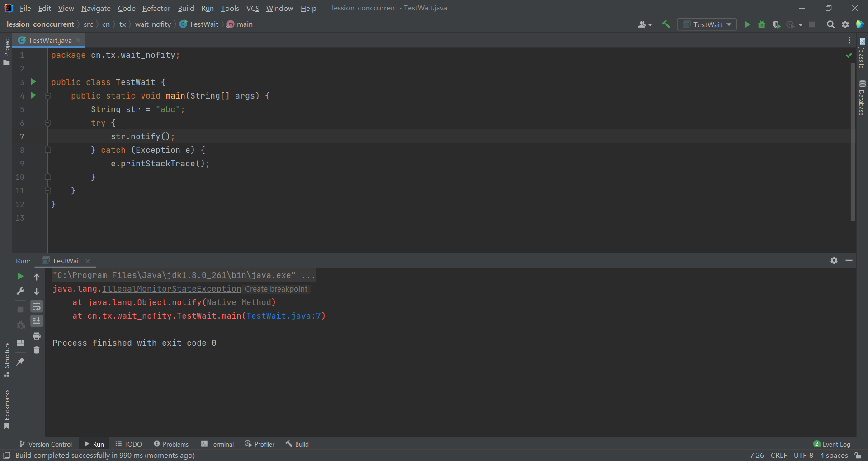Open the Tools menu
This screenshot has height=461, width=868.
pyautogui.click(x=230, y=8)
